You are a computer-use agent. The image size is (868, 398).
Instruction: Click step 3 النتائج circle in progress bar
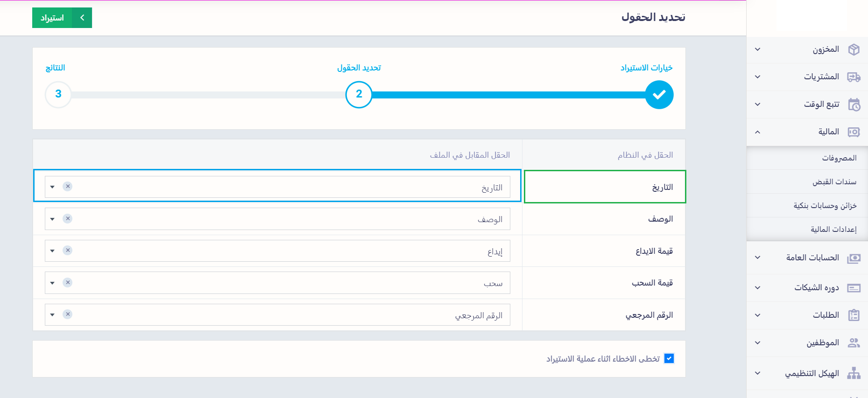58,94
